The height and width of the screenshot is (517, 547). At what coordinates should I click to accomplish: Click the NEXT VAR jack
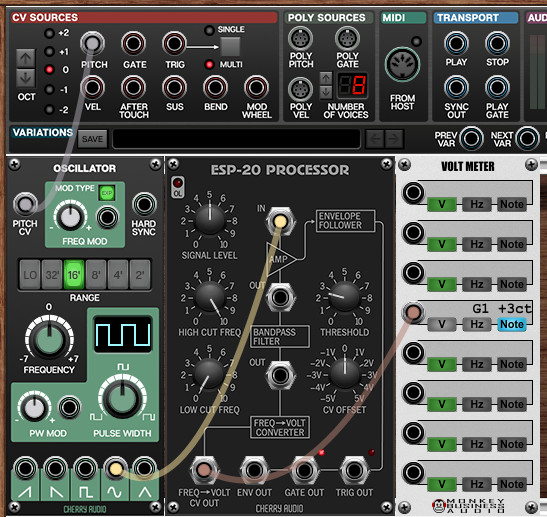[527, 138]
